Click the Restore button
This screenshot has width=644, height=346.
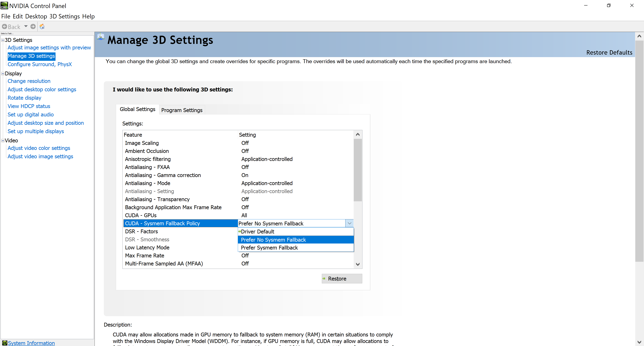(x=342, y=279)
